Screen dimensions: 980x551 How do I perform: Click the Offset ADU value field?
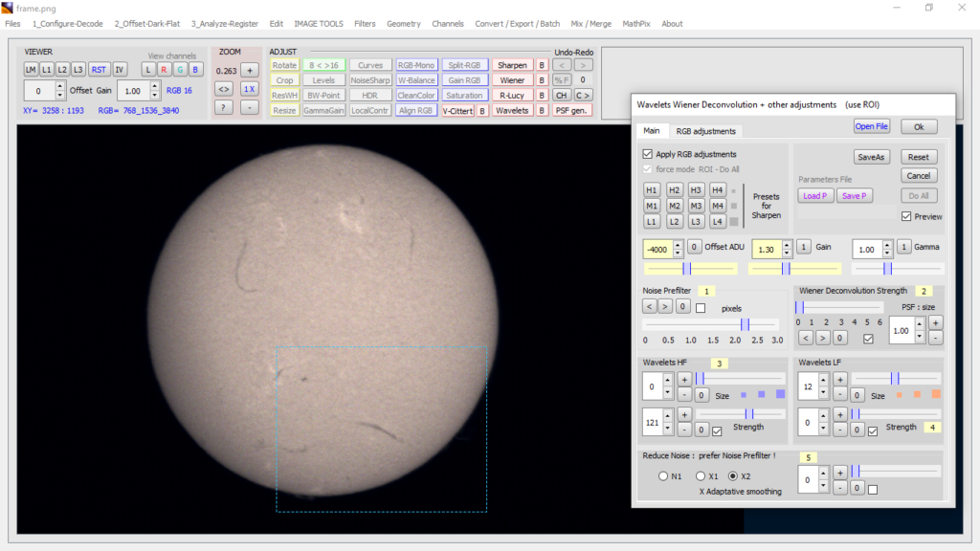pyautogui.click(x=657, y=250)
